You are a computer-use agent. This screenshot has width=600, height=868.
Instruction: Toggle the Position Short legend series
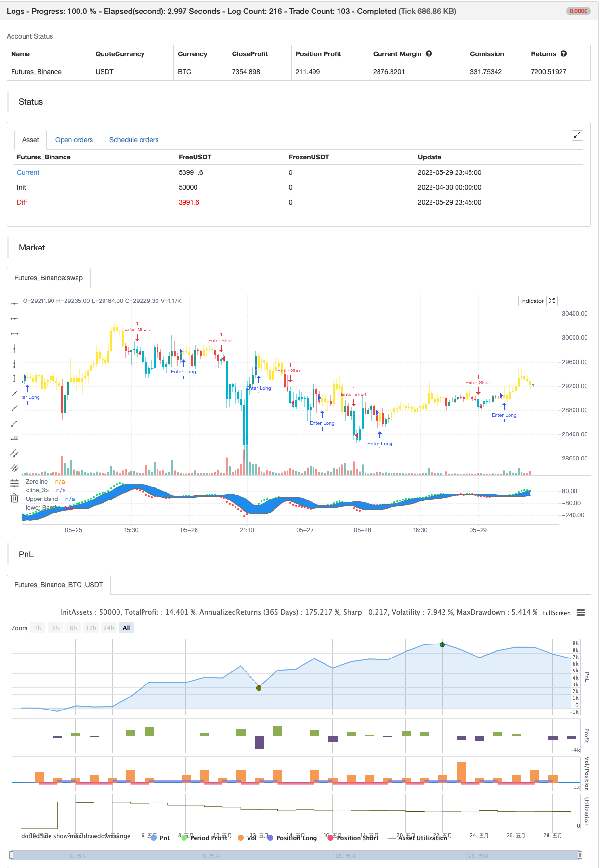click(x=353, y=838)
